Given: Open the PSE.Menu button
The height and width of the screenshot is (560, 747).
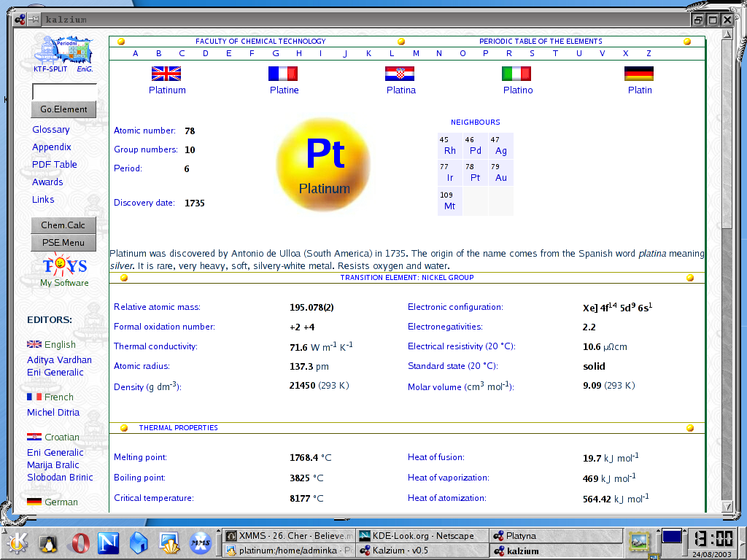Looking at the screenshot, I should pos(63,242).
